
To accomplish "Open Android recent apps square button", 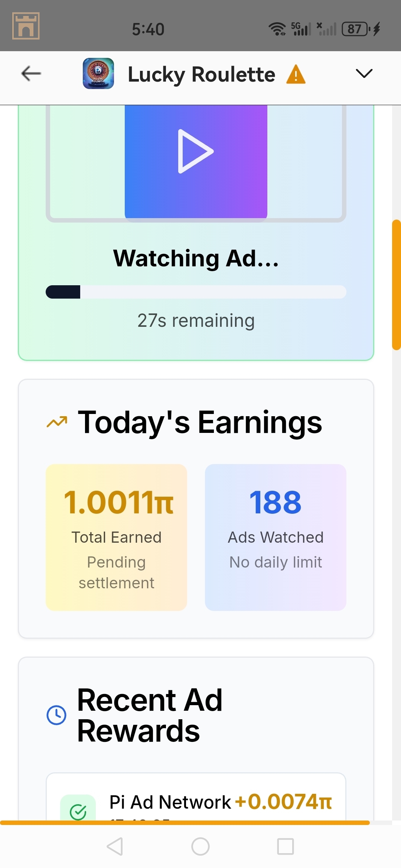I will pyautogui.click(x=286, y=846).
